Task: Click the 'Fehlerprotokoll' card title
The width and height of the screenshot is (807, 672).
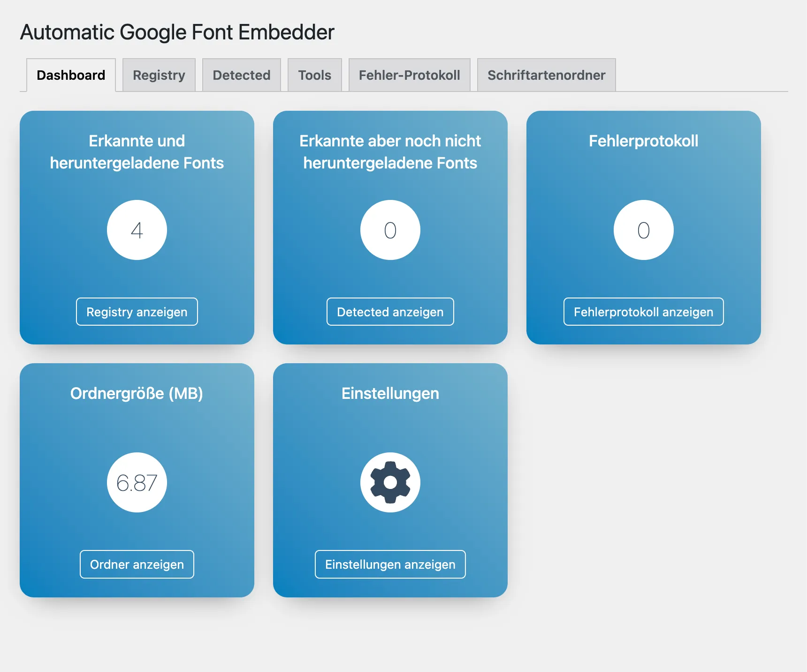Action: coord(644,141)
